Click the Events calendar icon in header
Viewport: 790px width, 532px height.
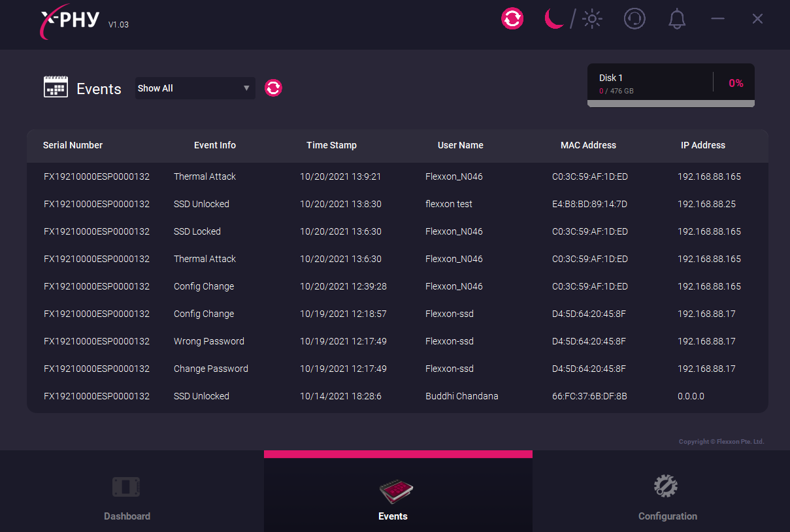(x=56, y=87)
